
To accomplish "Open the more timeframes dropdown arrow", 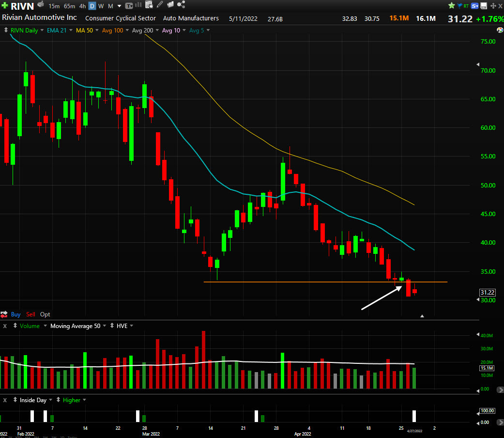I will point(119,6).
